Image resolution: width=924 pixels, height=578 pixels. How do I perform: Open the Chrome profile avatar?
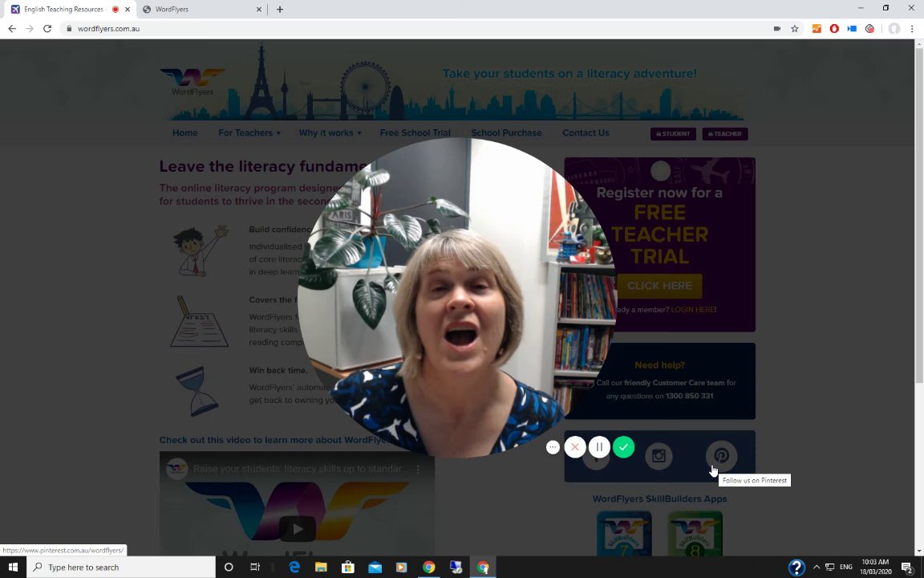[894, 28]
